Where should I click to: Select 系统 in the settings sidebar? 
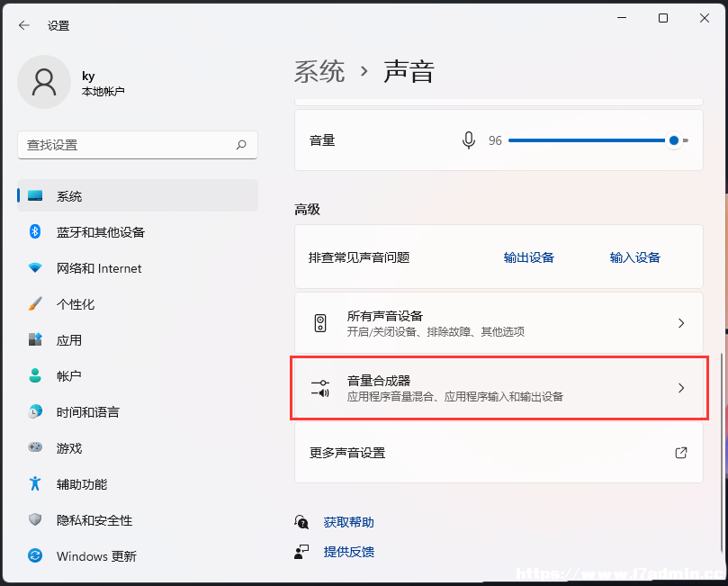(138, 196)
